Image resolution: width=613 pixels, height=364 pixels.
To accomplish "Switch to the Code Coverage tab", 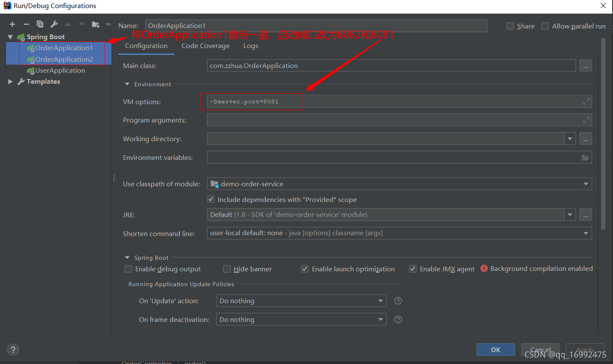I will (205, 46).
